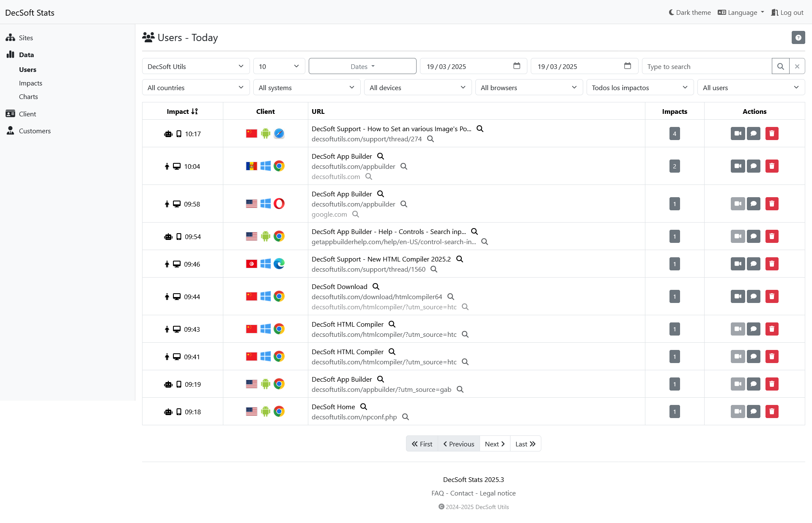Clear the search using the X icon
This screenshot has height=523, width=812.
click(x=798, y=66)
